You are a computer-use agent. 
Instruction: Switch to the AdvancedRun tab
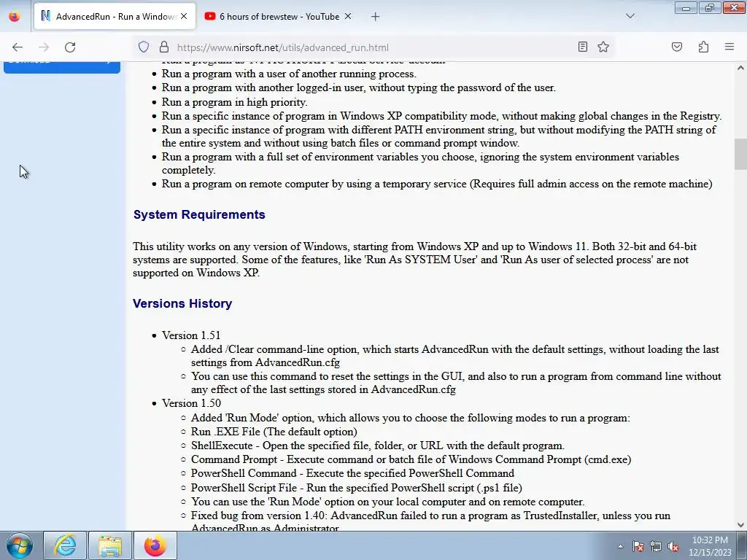tap(115, 17)
